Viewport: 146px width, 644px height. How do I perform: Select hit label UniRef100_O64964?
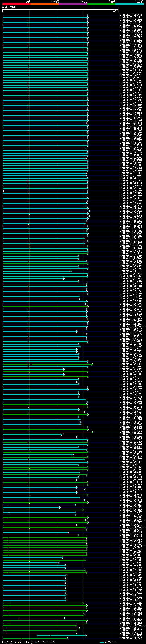point(131,98)
